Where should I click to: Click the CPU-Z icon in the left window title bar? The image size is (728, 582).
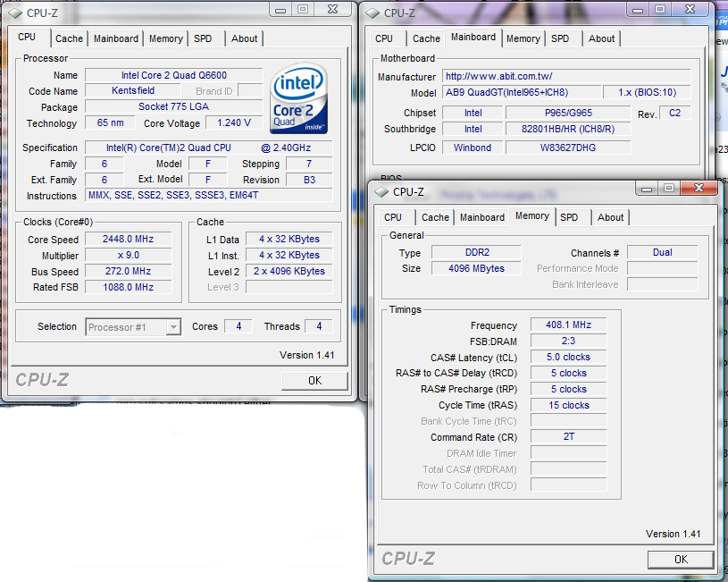[x=15, y=13]
